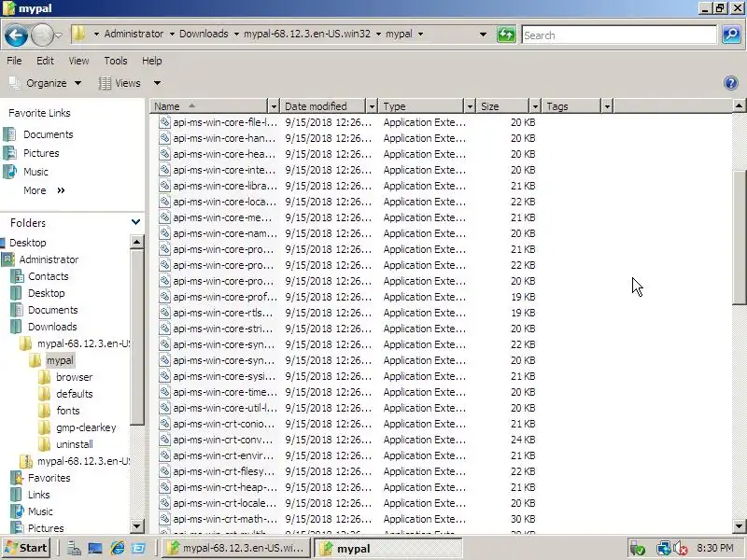Switch to mypal-68.12.3.en-US.wi... taskbar window

click(x=236, y=548)
